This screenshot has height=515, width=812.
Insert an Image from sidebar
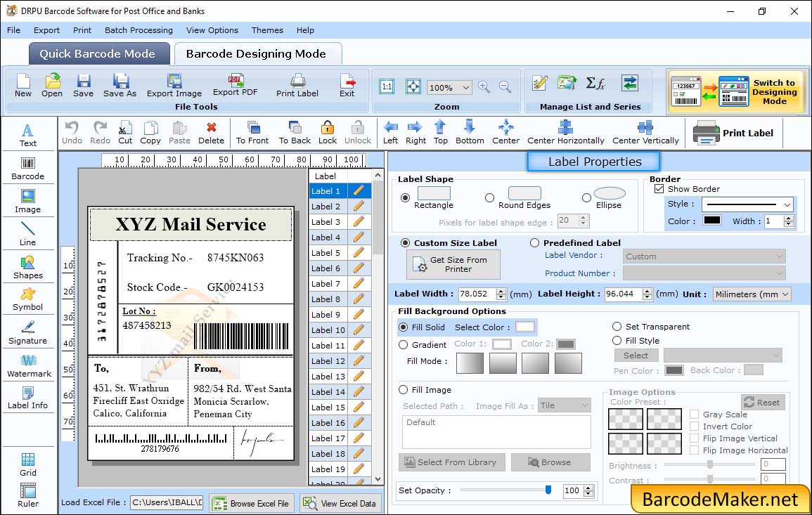(x=28, y=202)
